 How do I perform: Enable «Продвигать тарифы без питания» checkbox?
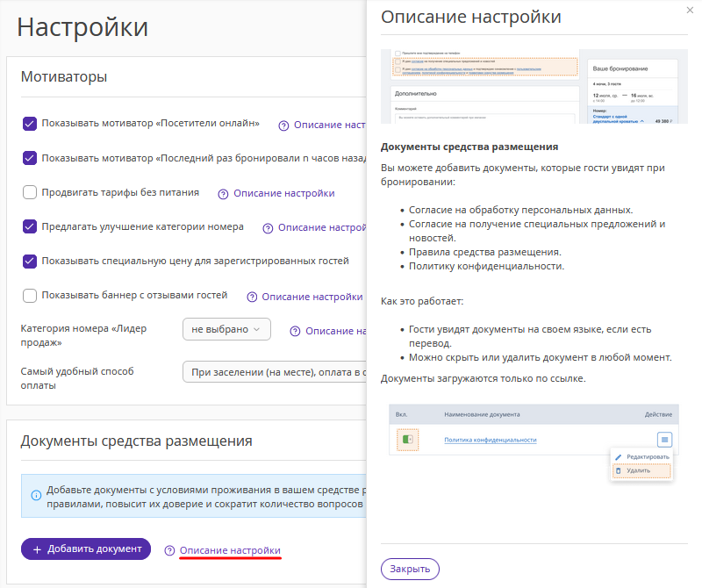30,192
